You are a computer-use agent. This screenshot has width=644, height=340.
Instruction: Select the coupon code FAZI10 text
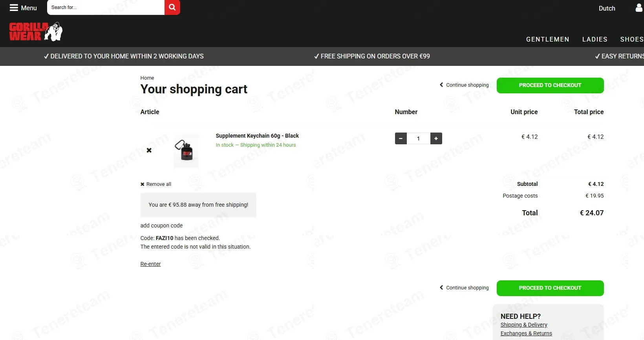pyautogui.click(x=165, y=238)
